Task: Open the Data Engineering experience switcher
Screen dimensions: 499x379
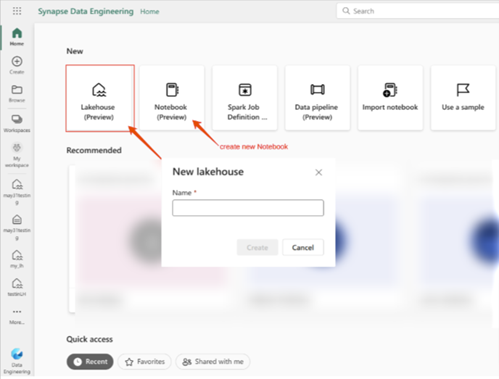Action: [17, 361]
